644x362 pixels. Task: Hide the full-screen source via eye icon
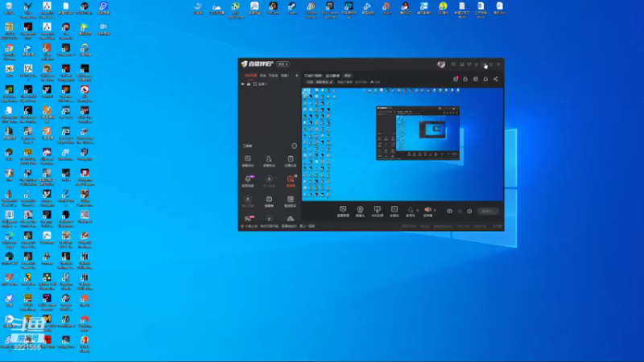[x=242, y=84]
